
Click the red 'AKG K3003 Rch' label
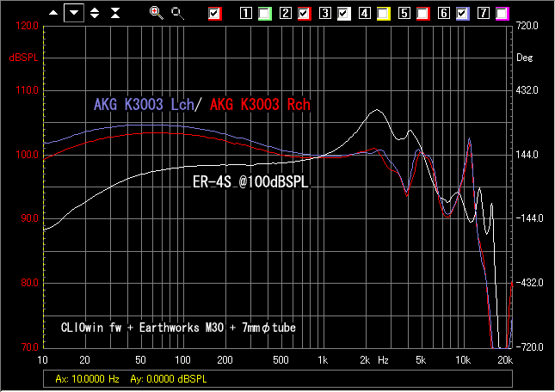click(260, 105)
